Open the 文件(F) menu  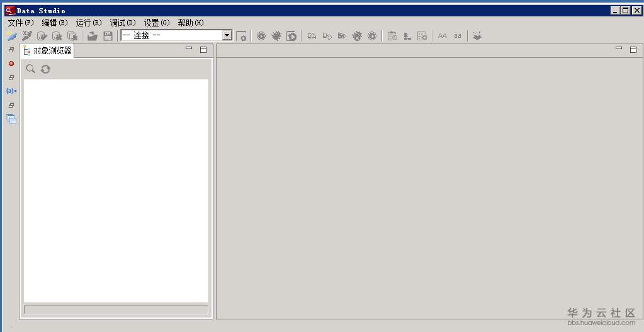click(x=21, y=23)
